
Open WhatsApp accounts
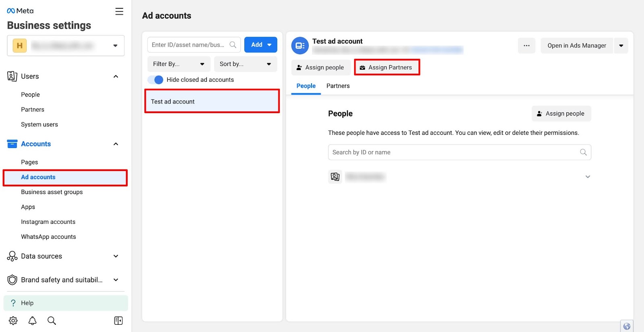(49, 237)
